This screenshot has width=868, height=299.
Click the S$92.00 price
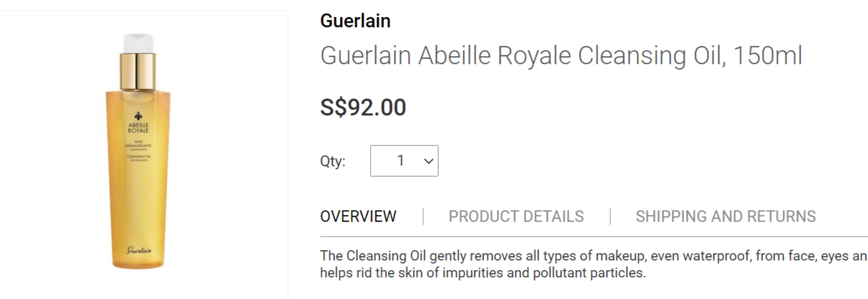(x=363, y=108)
